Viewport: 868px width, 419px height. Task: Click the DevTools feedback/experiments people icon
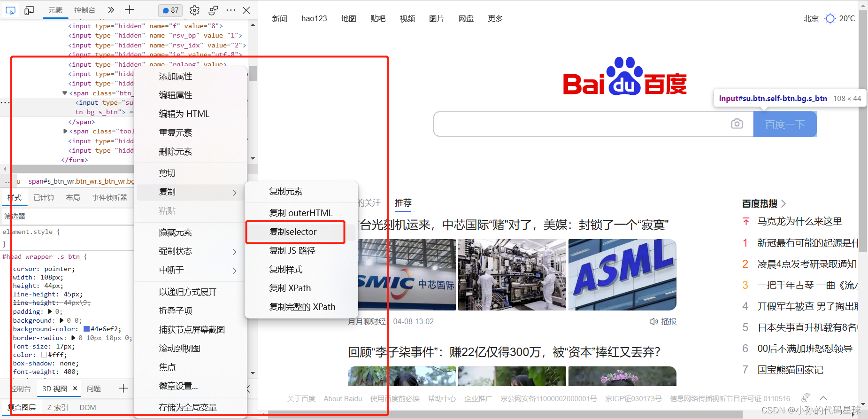click(213, 10)
